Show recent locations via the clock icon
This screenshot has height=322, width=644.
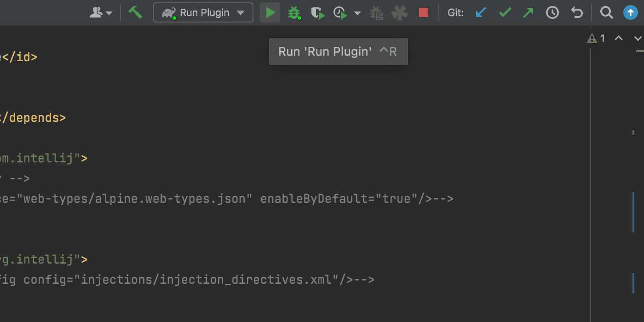552,12
